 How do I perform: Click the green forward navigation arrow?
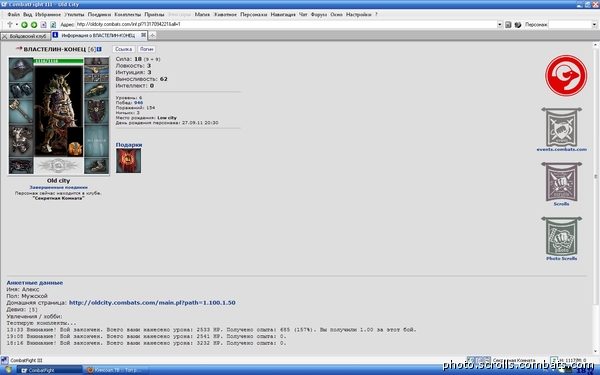(x=34, y=24)
